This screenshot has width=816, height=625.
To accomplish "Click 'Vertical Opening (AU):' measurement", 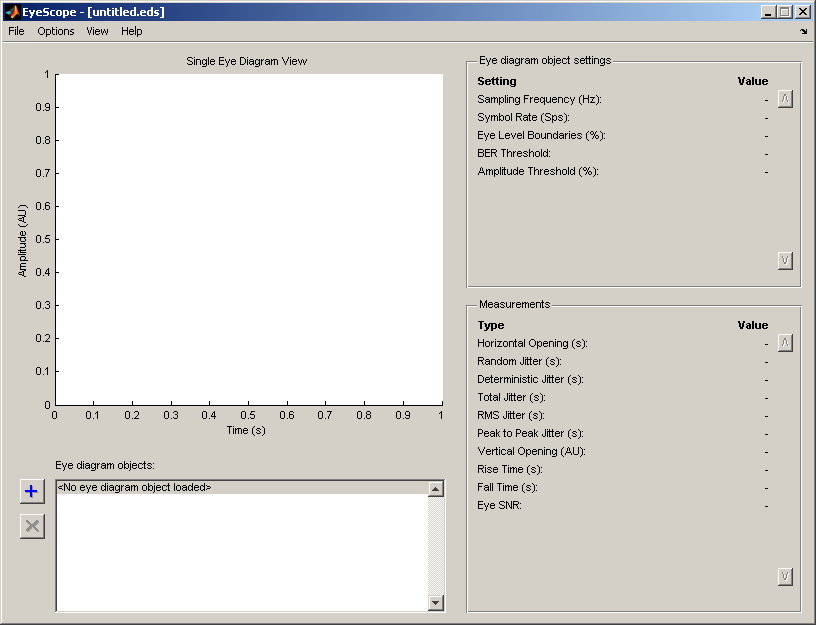I will [x=531, y=451].
